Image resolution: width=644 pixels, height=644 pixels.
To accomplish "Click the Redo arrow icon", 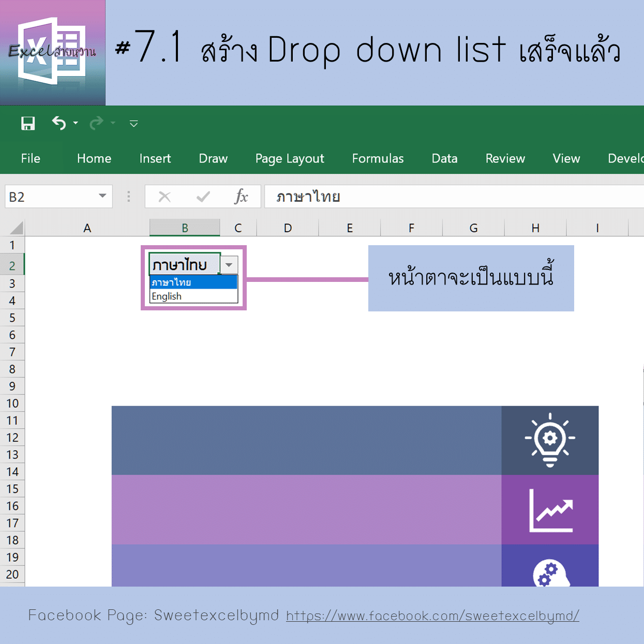I will pyautogui.click(x=96, y=123).
